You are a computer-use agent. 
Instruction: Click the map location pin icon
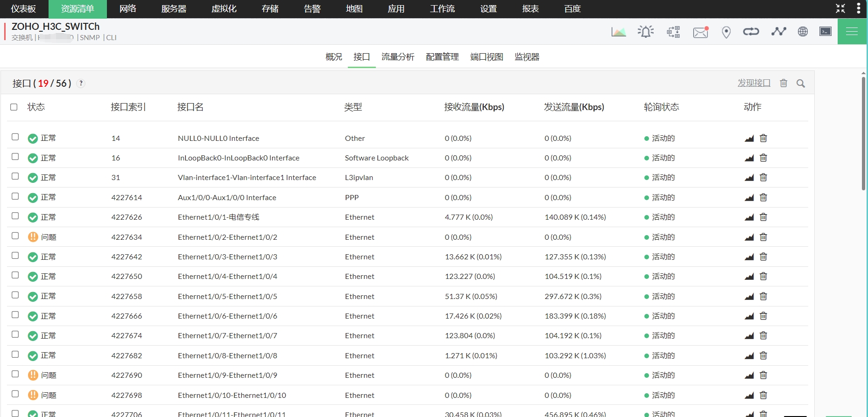click(726, 32)
